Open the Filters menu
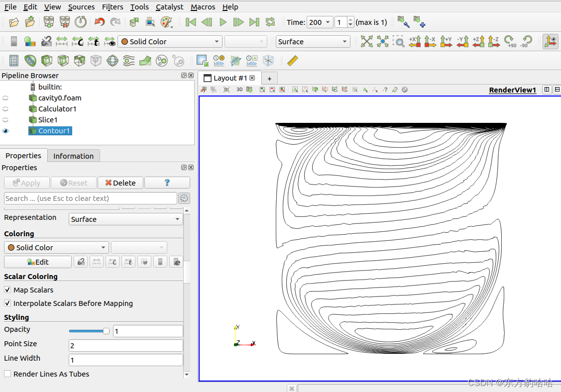The width and height of the screenshot is (561, 392). [x=112, y=7]
